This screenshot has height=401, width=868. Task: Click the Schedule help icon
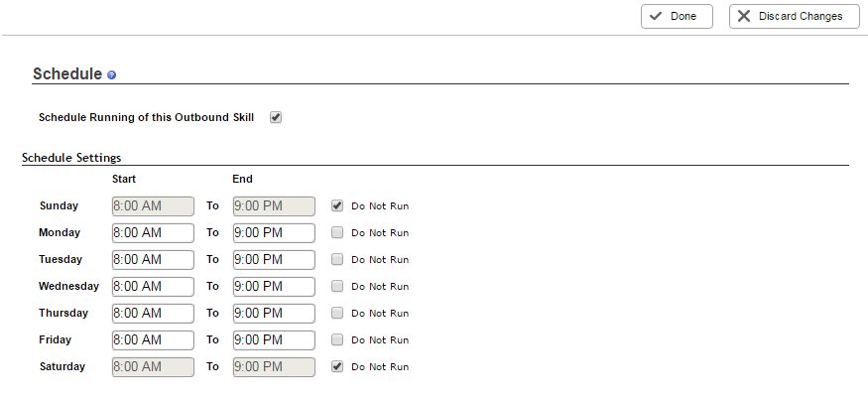tap(111, 74)
